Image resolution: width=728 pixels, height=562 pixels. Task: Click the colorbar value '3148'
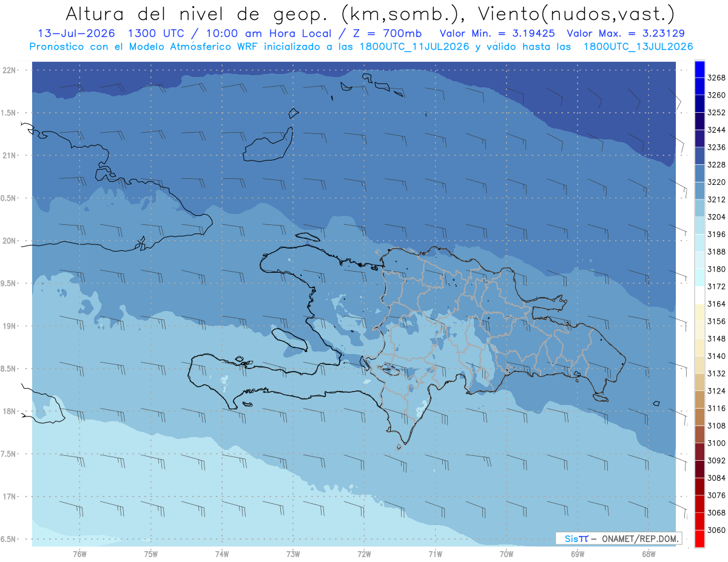click(716, 338)
